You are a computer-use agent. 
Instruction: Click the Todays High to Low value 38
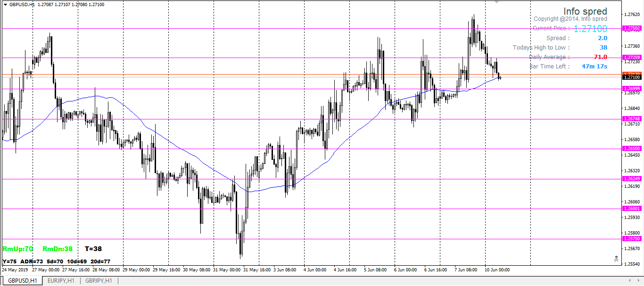(x=603, y=48)
